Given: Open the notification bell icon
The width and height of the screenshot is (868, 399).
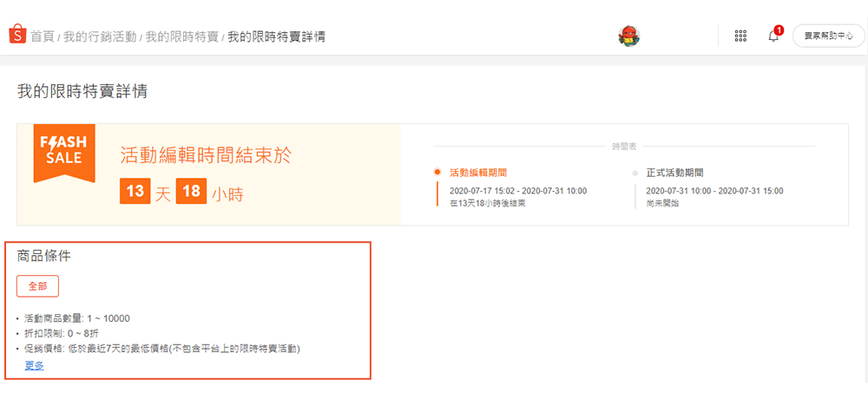Looking at the screenshot, I should (773, 36).
